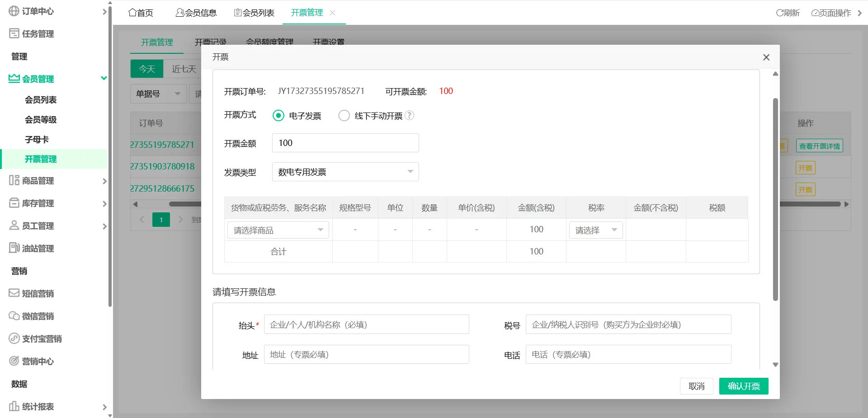
Task: Click the 会员列表 tab list icon
Action: [x=238, y=13]
